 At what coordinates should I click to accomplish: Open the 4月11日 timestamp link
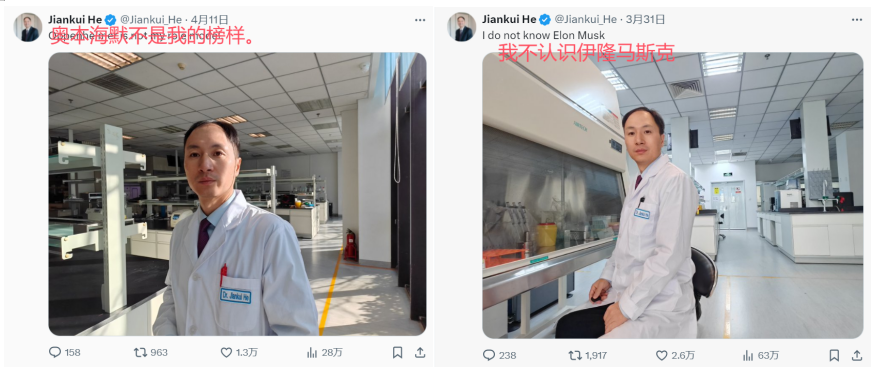point(209,19)
